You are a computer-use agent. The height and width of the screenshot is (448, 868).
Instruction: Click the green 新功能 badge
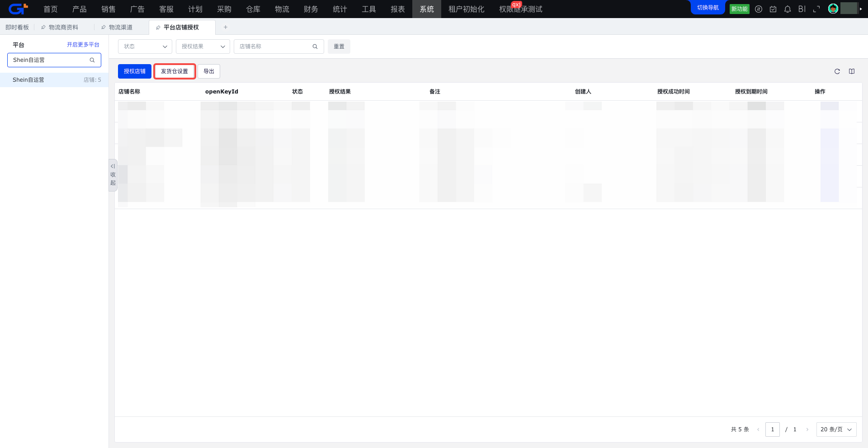tap(740, 9)
